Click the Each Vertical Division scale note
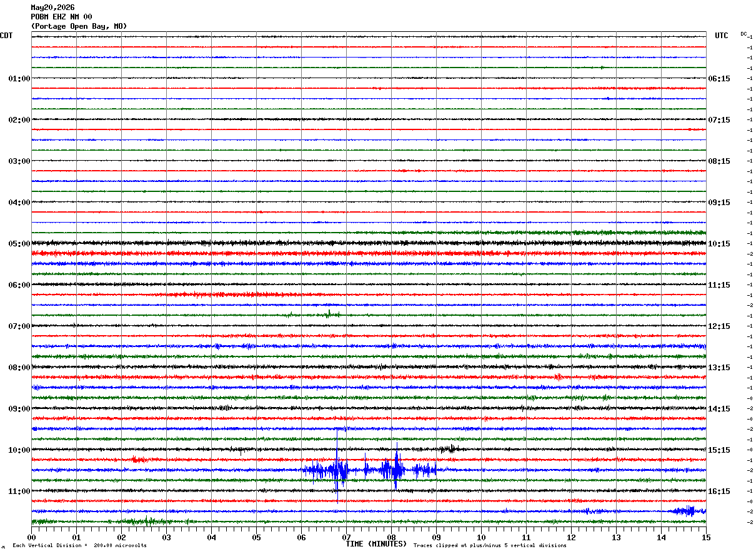The width and height of the screenshot is (756, 554). pyautogui.click(x=79, y=545)
